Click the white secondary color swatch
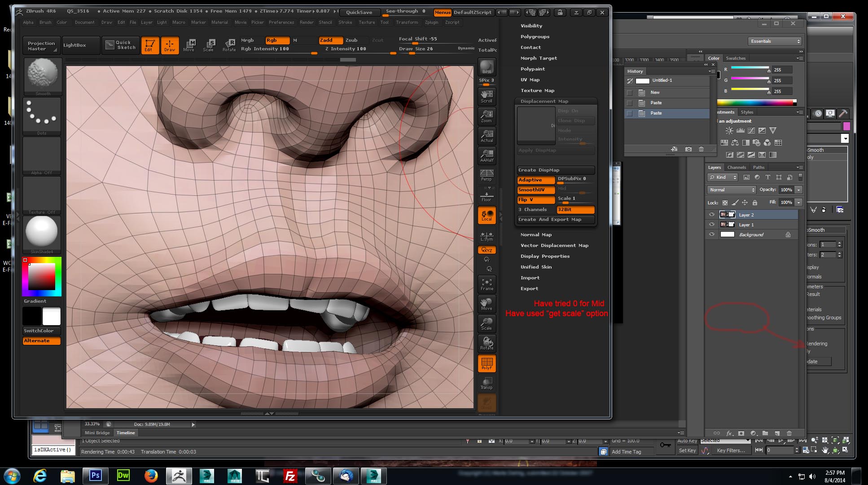The image size is (868, 485). (x=51, y=317)
